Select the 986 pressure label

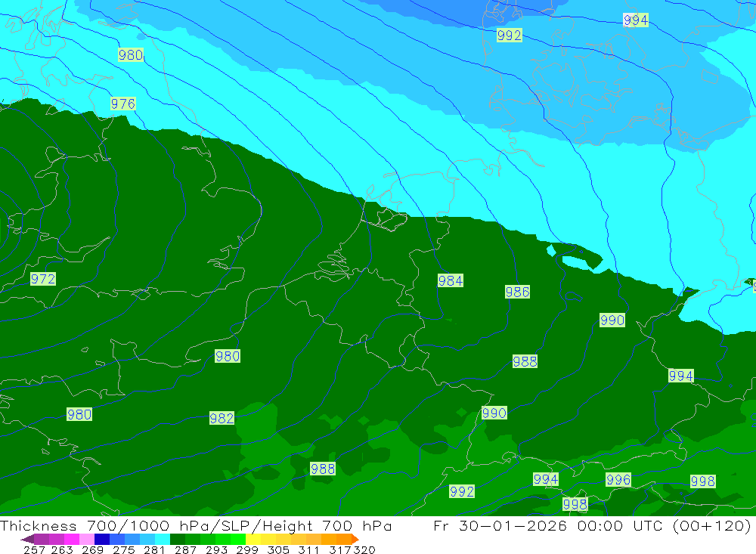tap(517, 292)
